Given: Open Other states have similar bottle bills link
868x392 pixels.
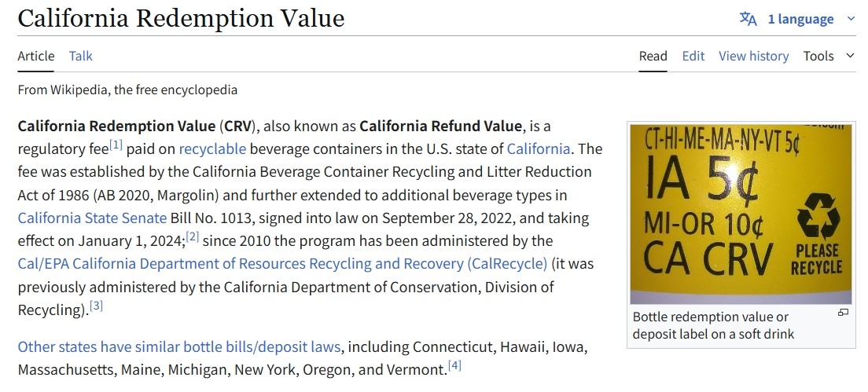Looking at the screenshot, I should (x=178, y=347).
